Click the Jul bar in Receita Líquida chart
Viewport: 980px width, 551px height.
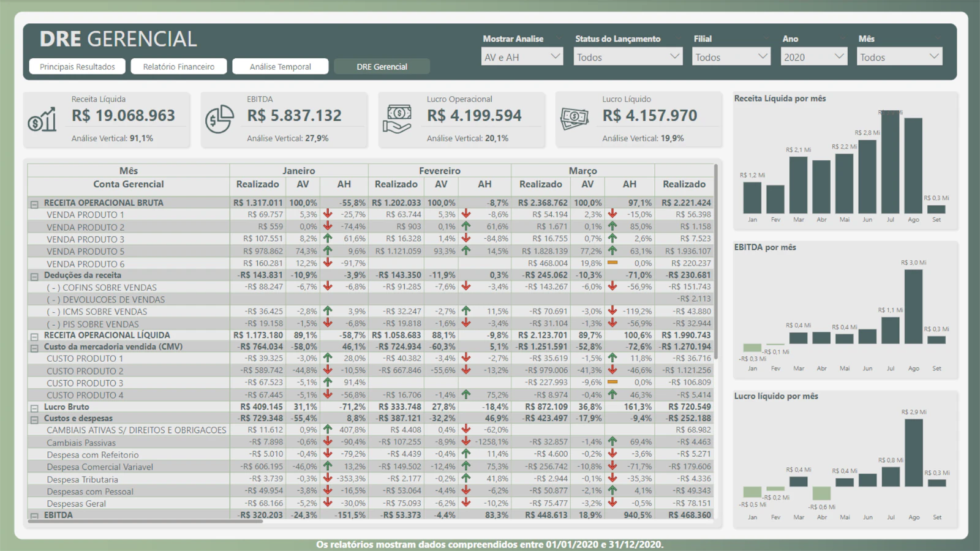click(x=891, y=162)
